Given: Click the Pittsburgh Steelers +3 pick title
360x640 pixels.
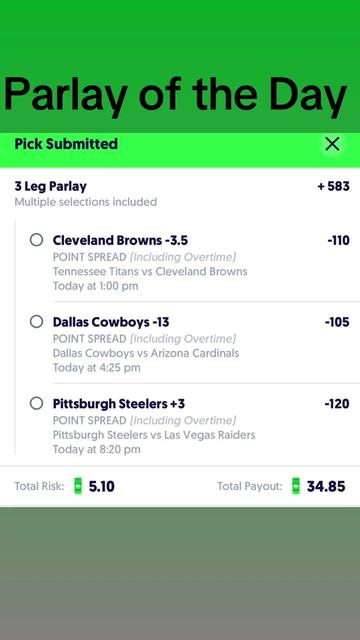Looking at the screenshot, I should pos(119,404).
